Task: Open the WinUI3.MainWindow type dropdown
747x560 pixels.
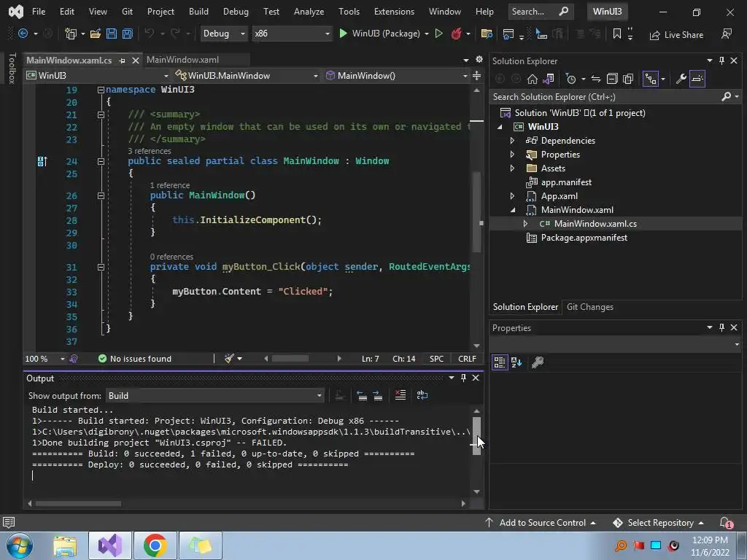Action: [x=247, y=75]
